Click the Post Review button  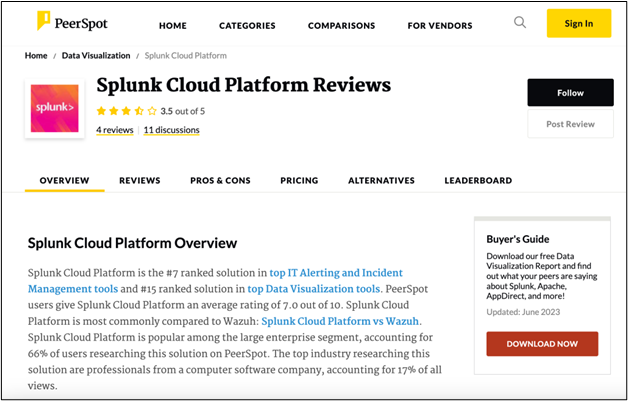click(x=570, y=124)
